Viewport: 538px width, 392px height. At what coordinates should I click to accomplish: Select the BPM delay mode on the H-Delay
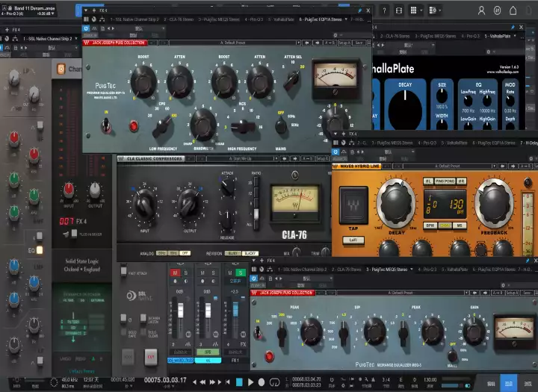pyautogui.click(x=430, y=225)
